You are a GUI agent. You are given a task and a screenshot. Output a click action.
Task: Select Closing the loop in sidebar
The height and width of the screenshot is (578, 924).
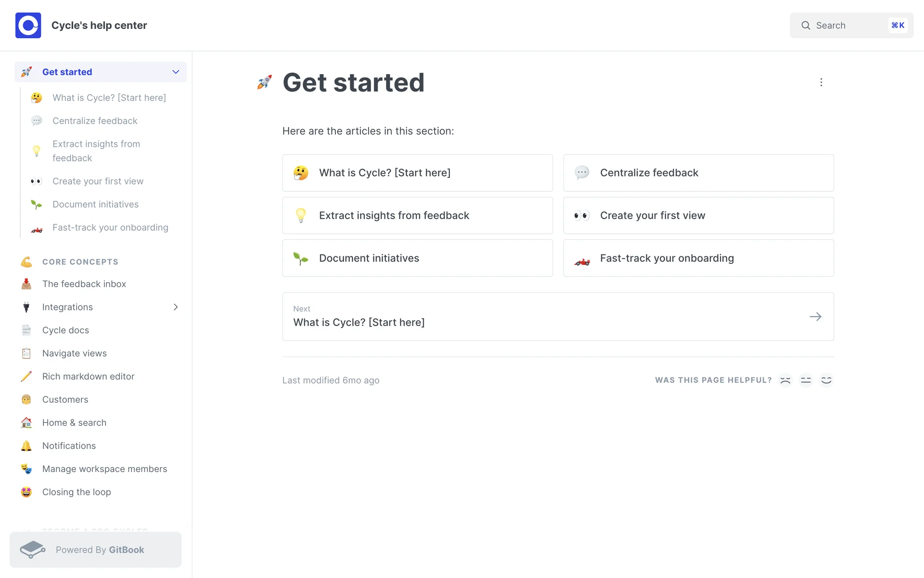pyautogui.click(x=77, y=492)
